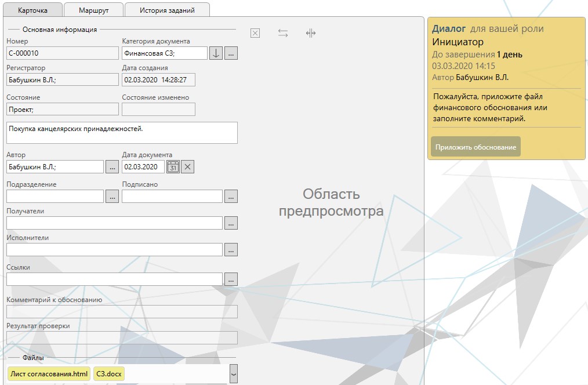Switch to the Маршрут tab

tap(93, 10)
